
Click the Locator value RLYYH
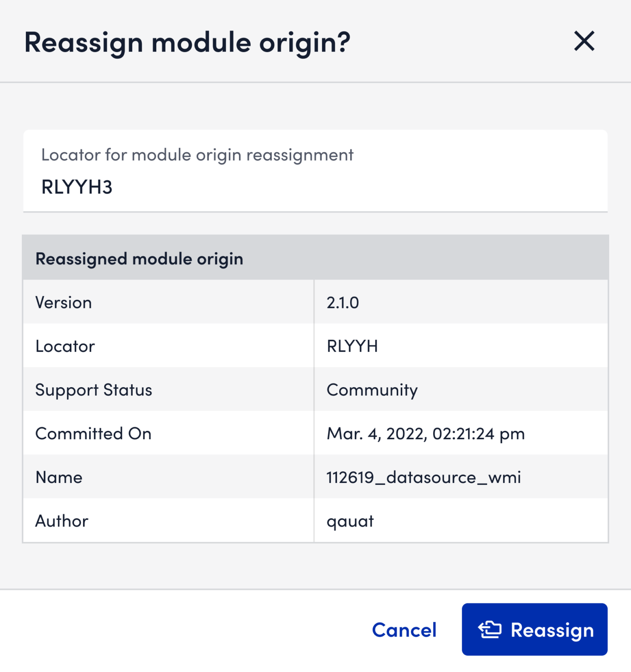pos(353,346)
